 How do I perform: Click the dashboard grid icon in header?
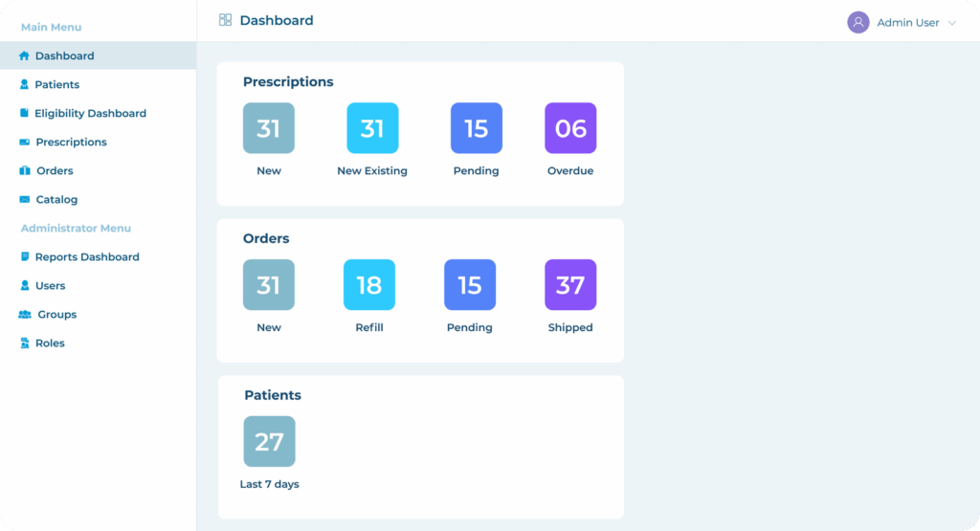point(226,20)
